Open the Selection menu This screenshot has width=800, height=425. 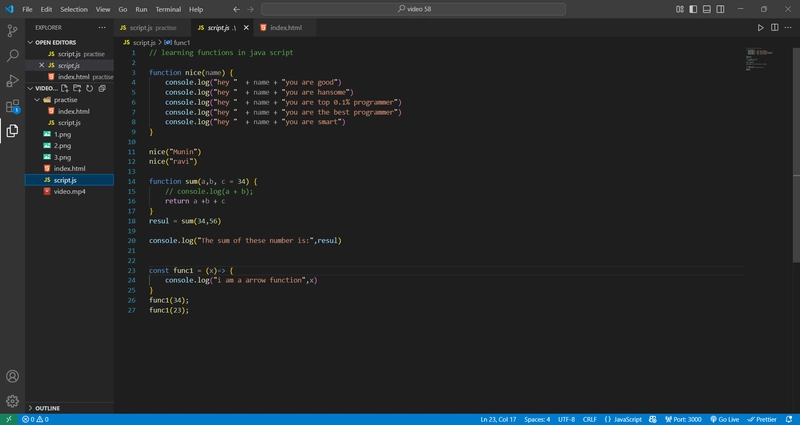pos(74,9)
